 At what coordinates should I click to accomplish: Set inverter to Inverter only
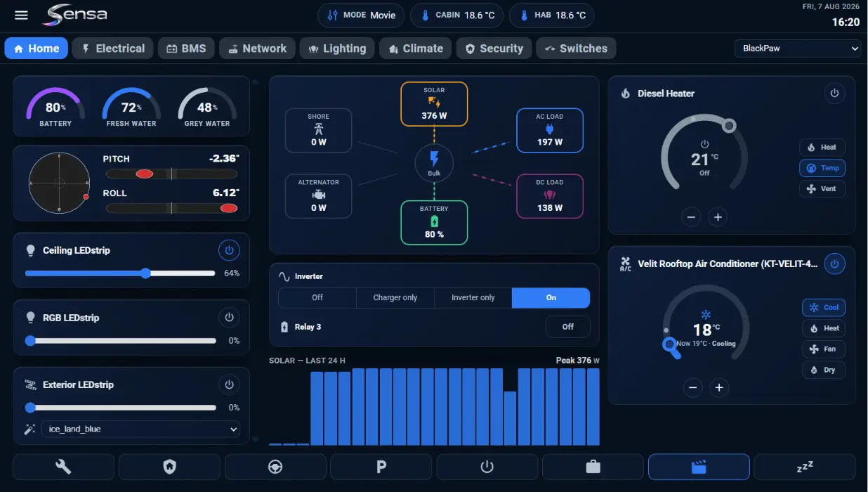[x=473, y=298]
